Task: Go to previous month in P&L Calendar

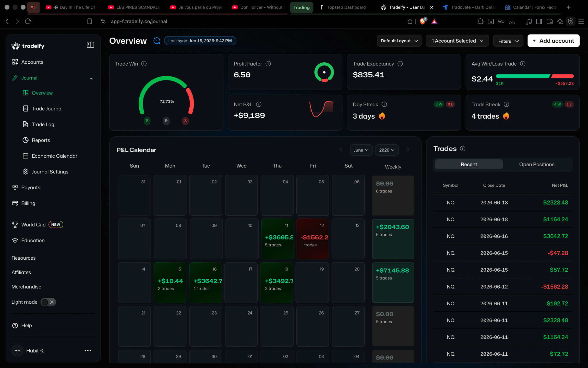Action: click(341, 150)
